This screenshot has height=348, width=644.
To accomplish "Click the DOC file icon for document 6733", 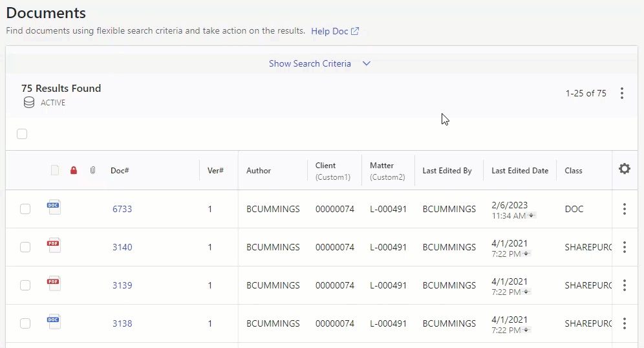I will (54, 208).
